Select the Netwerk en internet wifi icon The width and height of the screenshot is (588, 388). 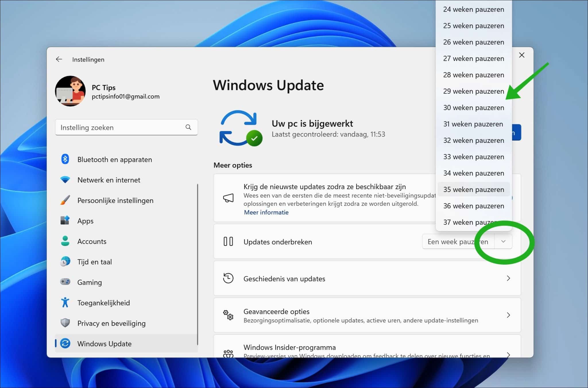[65, 180]
